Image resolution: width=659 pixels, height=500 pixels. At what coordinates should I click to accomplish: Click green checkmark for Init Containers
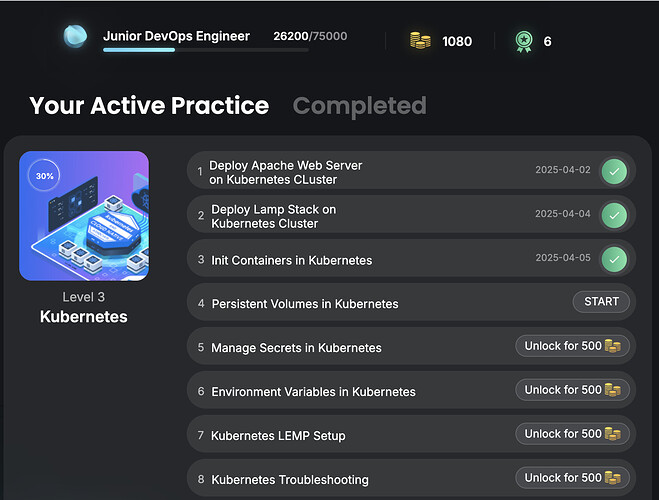[x=615, y=259]
